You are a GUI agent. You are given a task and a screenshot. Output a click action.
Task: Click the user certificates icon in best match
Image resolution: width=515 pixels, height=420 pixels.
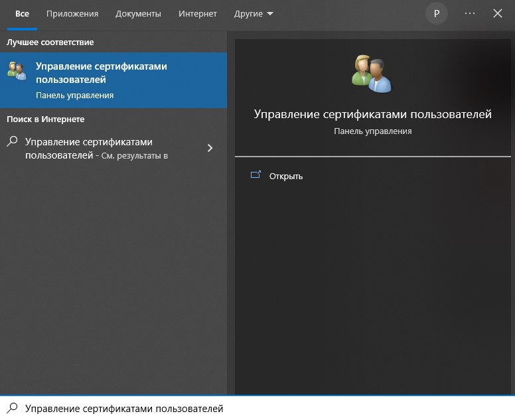17,70
